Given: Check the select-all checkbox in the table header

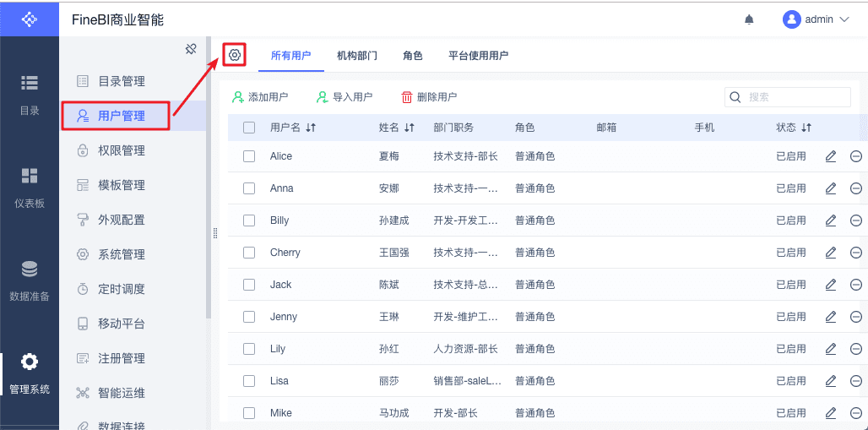Looking at the screenshot, I should 249,128.
